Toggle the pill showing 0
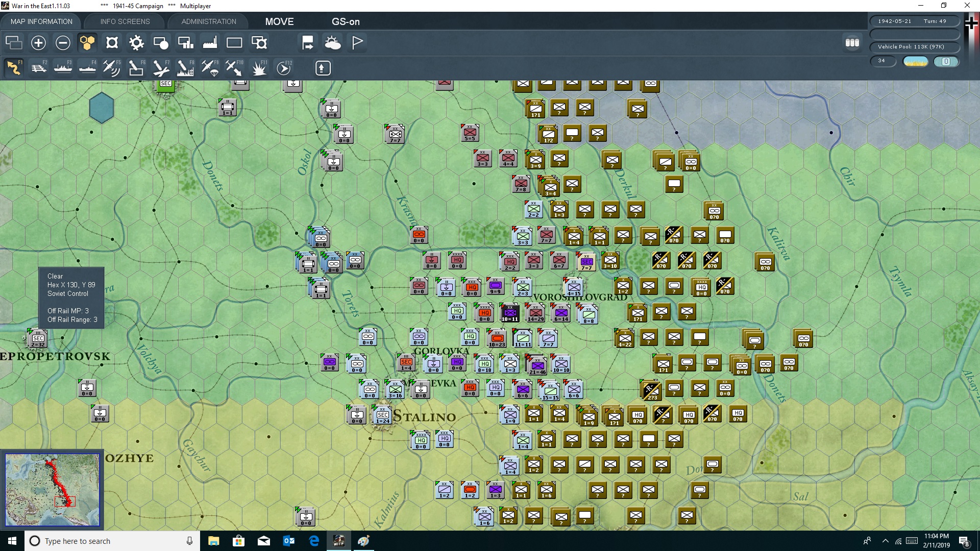Screen dimensions: 980x551 point(946,61)
